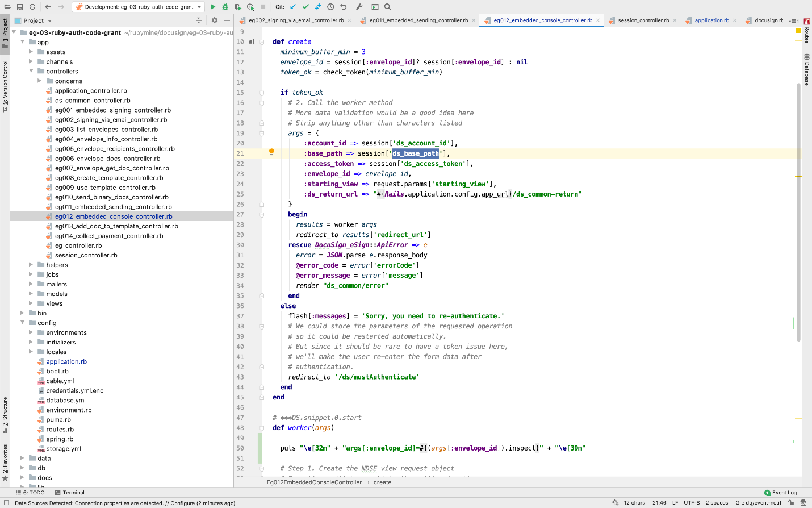812x508 pixels.
Task: Expand the helpers folder in project tree
Action: 31,265
